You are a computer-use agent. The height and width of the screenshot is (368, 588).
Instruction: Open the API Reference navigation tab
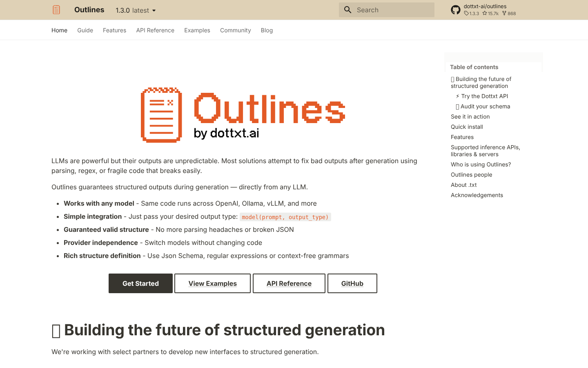coord(155,30)
